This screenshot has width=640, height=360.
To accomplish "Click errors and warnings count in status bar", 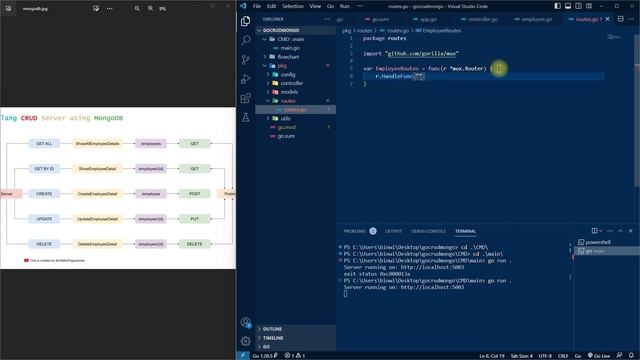I will tap(295, 356).
